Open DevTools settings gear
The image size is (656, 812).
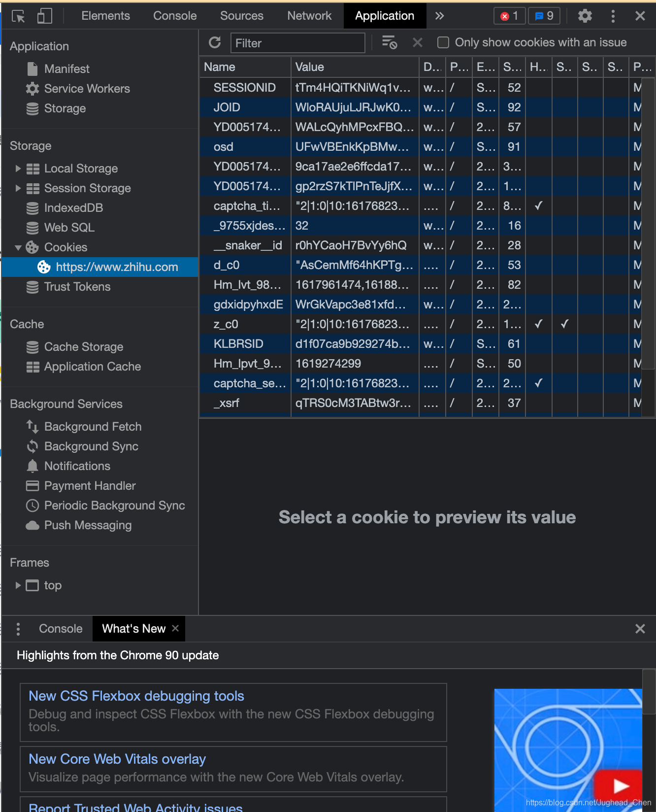[x=585, y=16]
